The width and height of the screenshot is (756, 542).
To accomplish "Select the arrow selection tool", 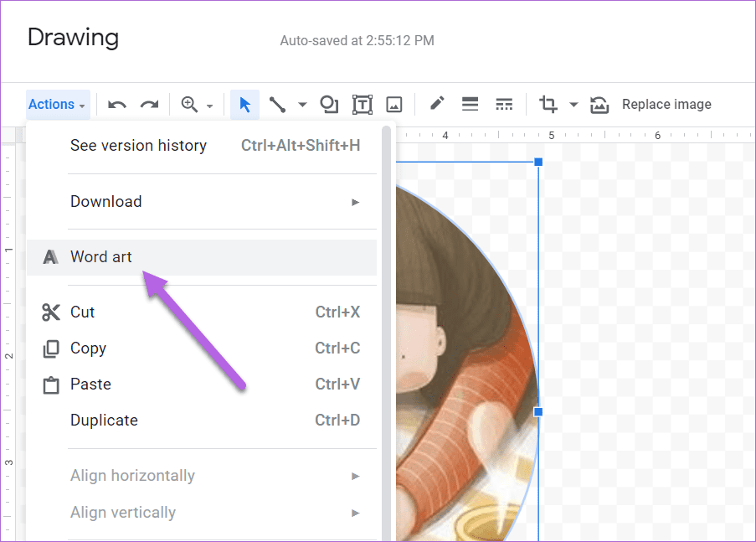I will click(244, 104).
